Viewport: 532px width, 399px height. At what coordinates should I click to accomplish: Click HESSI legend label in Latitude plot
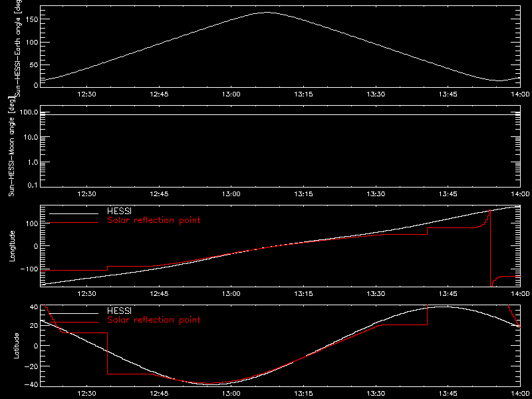tap(119, 311)
